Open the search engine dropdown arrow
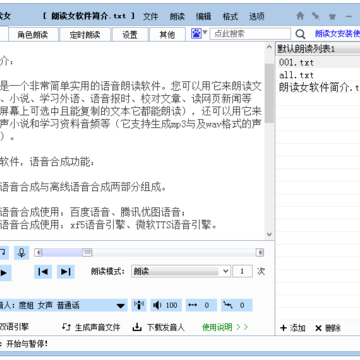 click(x=205, y=32)
